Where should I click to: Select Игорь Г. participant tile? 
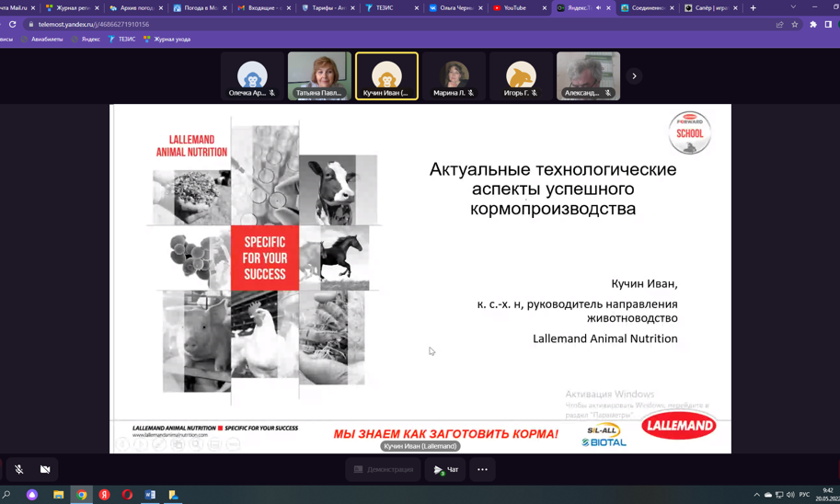(x=521, y=76)
